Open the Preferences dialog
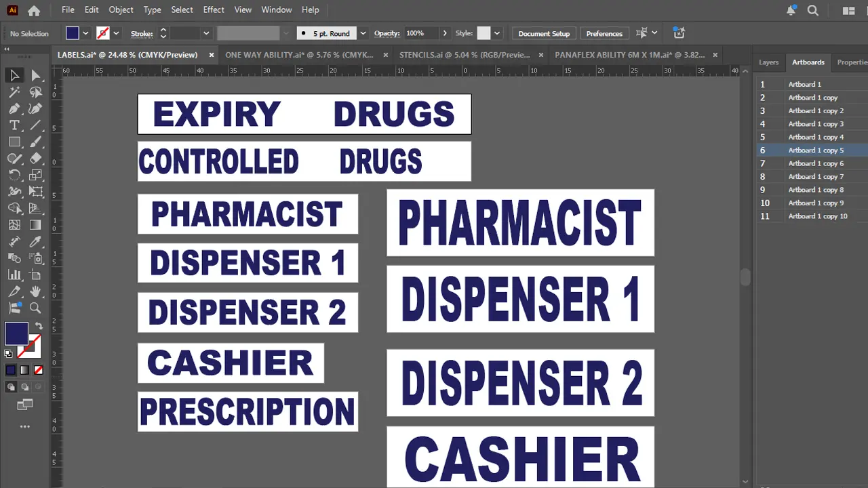868x488 pixels. tap(604, 33)
